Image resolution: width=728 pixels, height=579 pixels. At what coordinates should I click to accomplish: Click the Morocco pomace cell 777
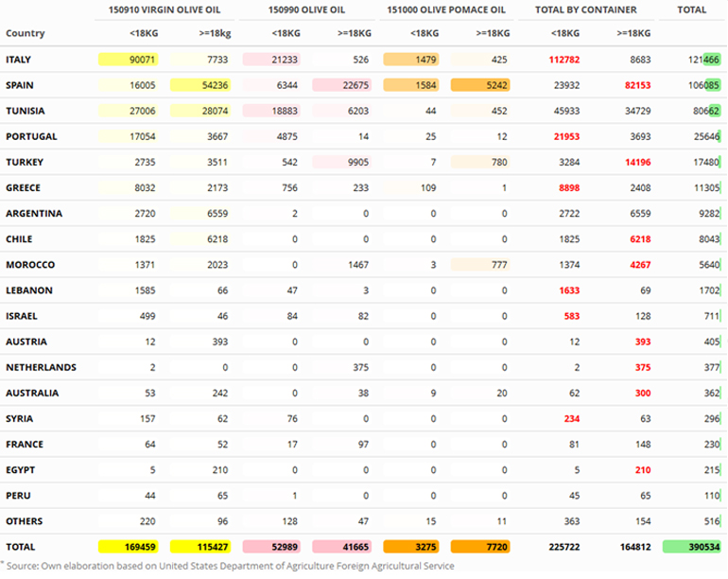[480, 264]
